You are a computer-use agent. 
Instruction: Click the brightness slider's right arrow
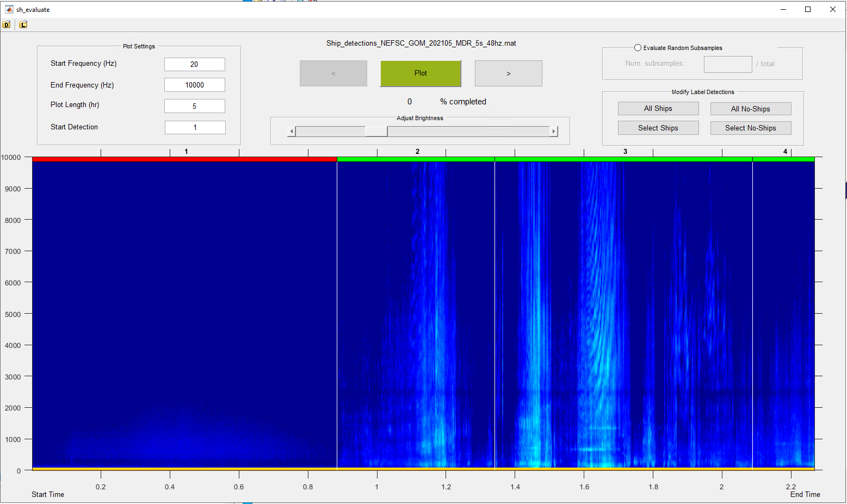click(554, 132)
